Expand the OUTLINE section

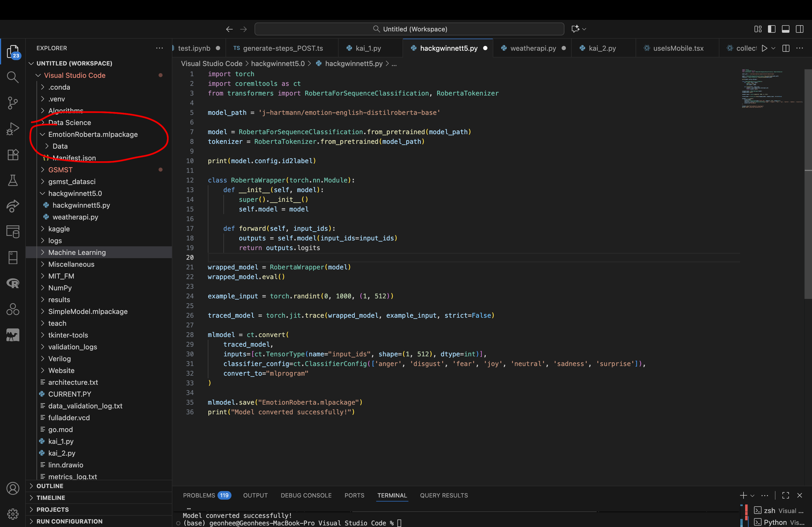[50, 486]
